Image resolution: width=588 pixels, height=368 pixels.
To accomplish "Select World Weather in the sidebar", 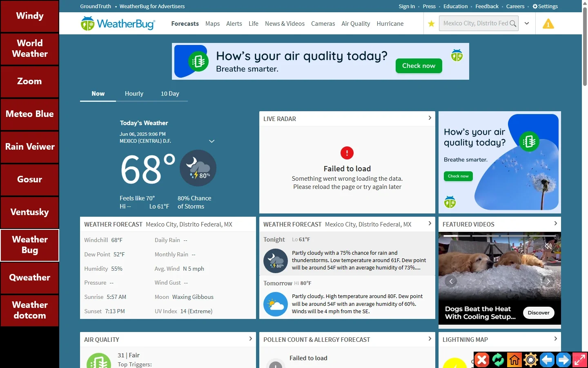I will (x=30, y=49).
